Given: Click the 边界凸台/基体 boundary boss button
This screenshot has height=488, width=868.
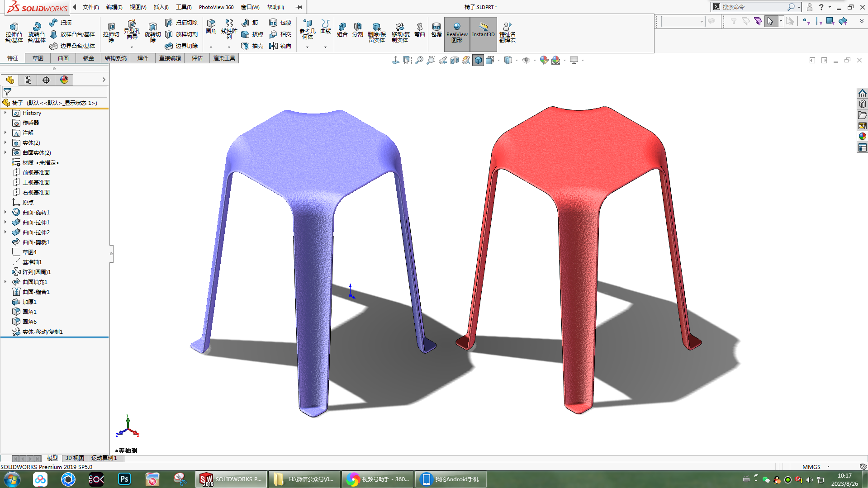Looking at the screenshot, I should (x=72, y=46).
